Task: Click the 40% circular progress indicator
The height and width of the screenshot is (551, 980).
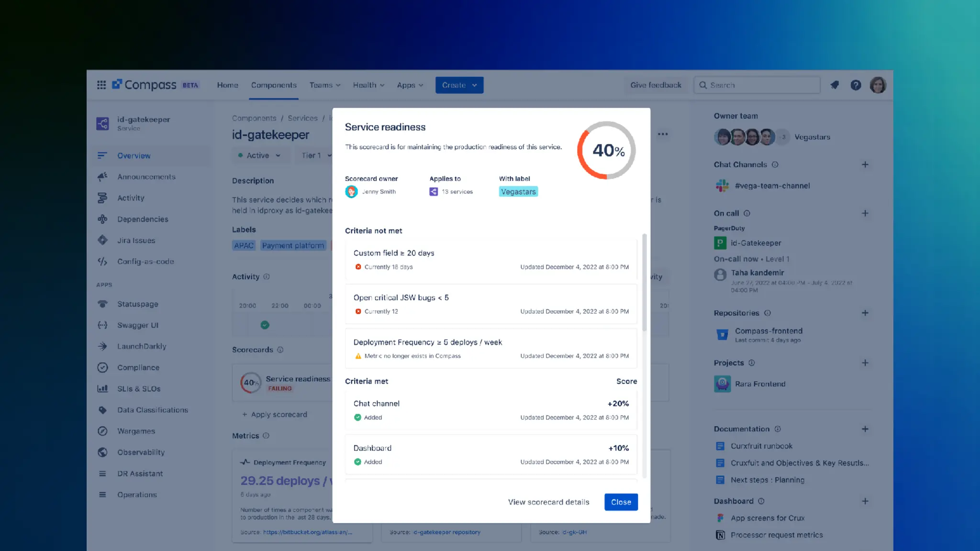Action: point(606,150)
